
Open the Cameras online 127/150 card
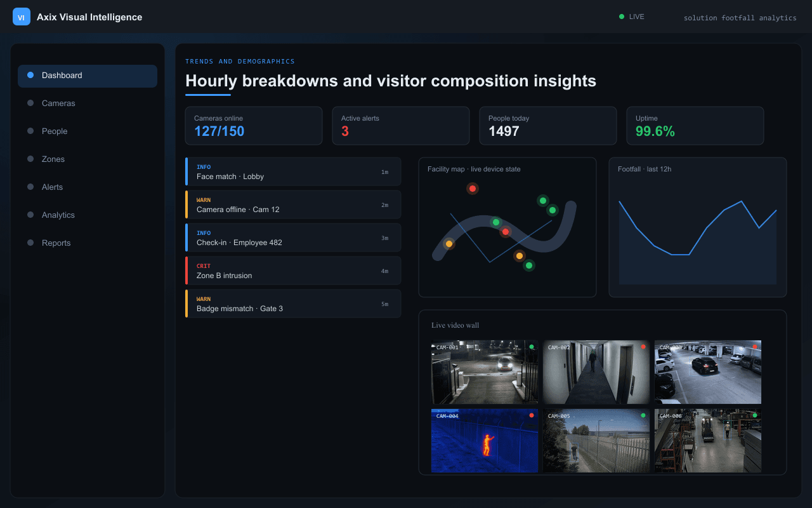pyautogui.click(x=254, y=126)
